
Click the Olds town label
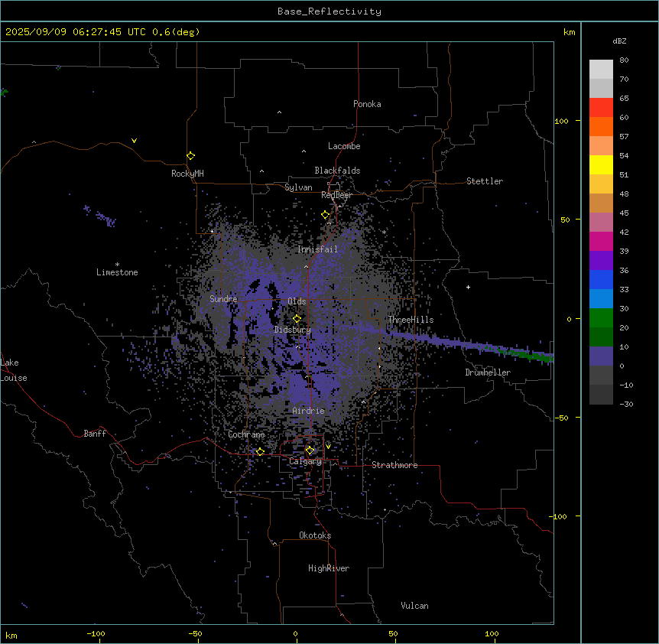(x=297, y=301)
